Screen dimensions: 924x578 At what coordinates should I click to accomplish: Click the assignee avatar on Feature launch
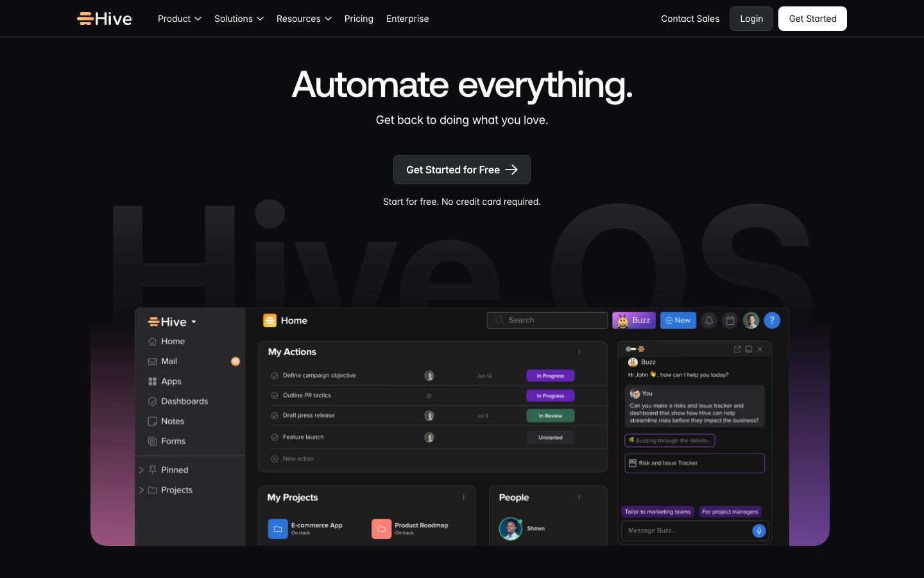[x=429, y=437]
